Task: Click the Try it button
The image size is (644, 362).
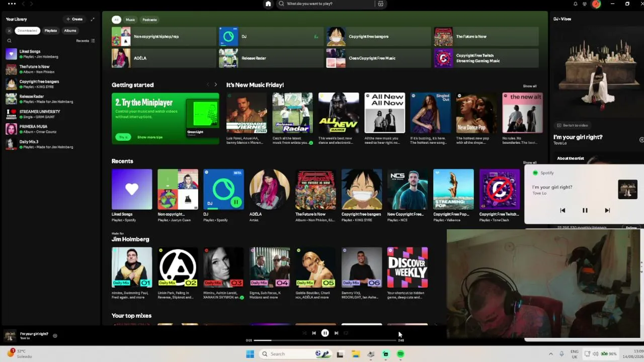Action: tap(123, 137)
